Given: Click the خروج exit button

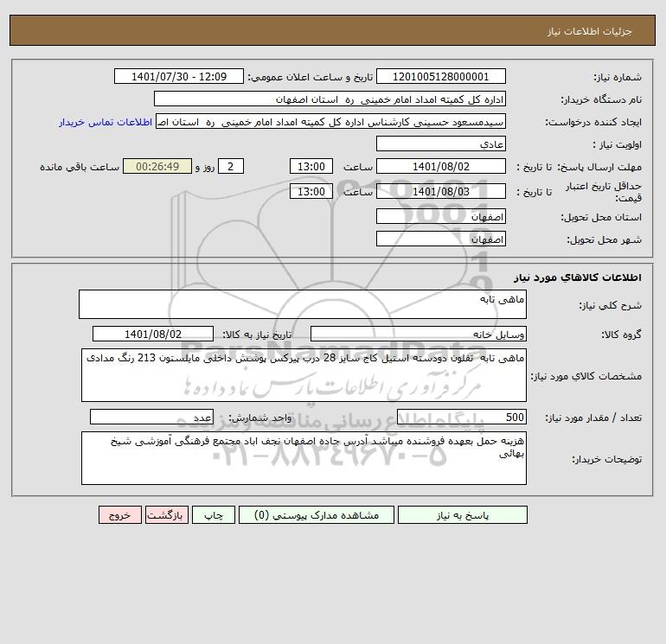Looking at the screenshot, I should point(119,515).
